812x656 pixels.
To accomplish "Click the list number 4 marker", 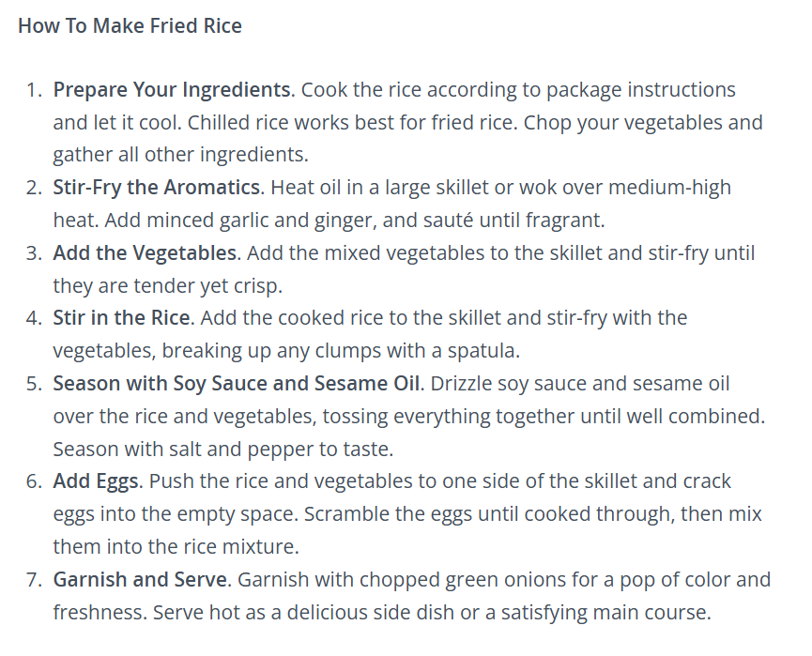I will (34, 318).
